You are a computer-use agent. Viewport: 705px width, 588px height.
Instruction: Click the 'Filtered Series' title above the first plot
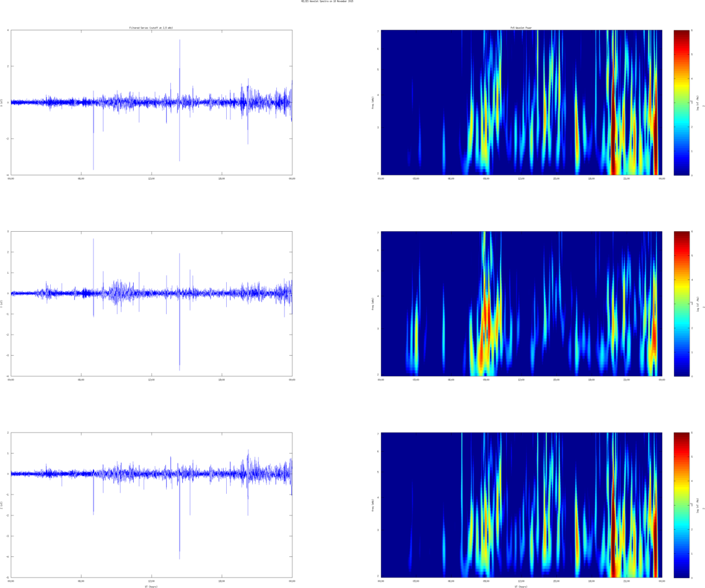151,28
